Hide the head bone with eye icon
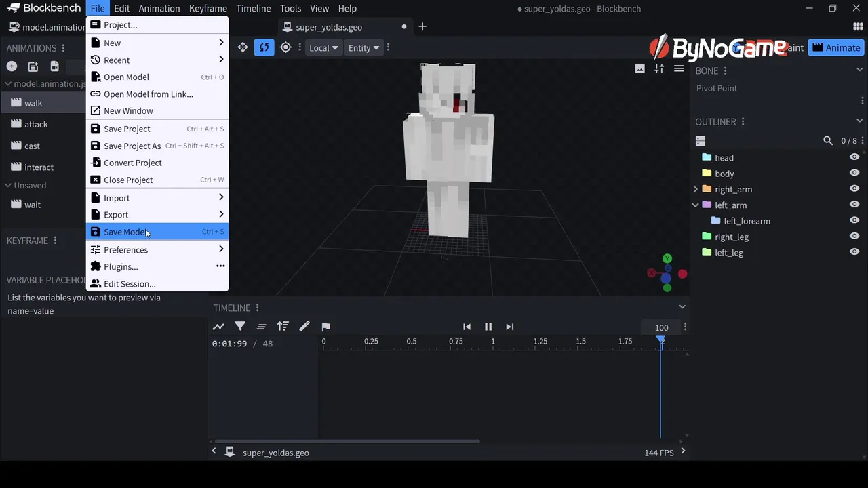Image resolution: width=868 pixels, height=488 pixels. tap(854, 157)
